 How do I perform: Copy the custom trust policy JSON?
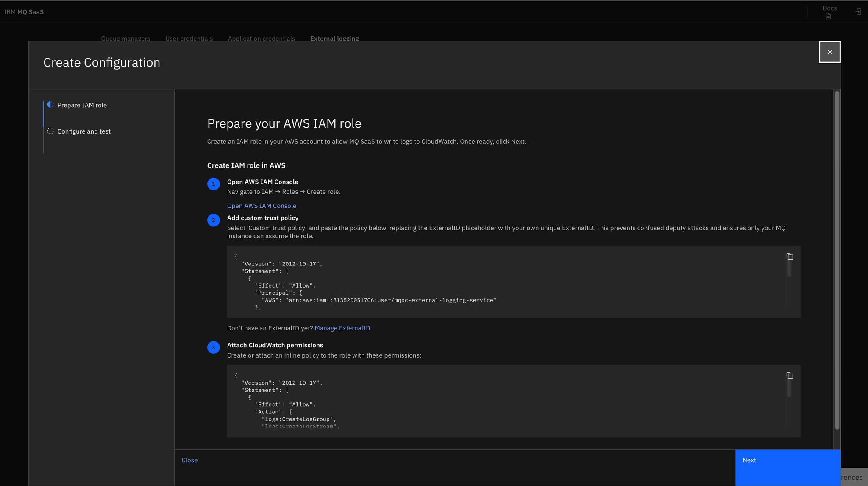pos(790,257)
